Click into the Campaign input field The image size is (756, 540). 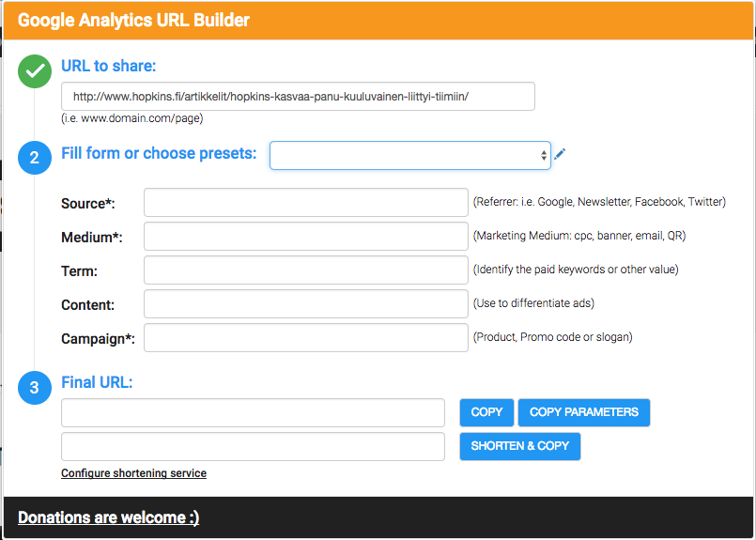coord(305,337)
